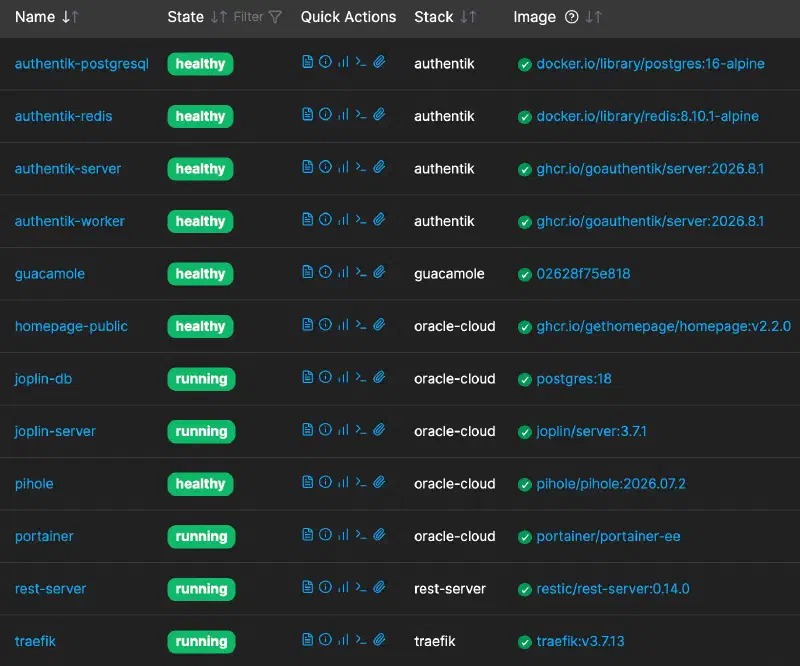Open exec console for authentik-server
The height and width of the screenshot is (666, 800).
point(361,167)
